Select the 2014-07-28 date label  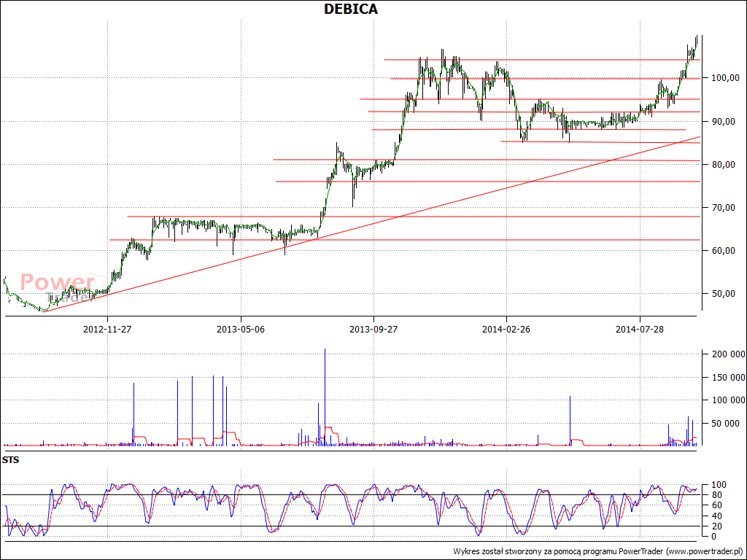point(640,329)
